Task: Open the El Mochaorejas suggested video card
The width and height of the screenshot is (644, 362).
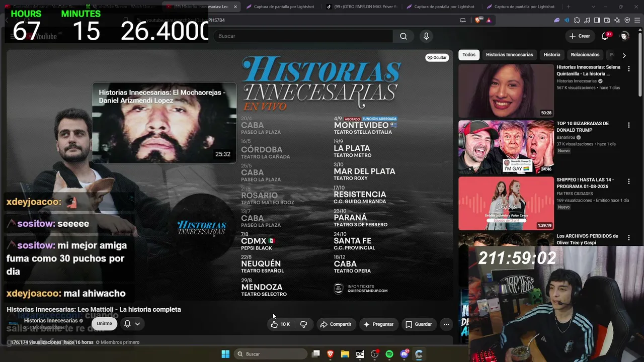Action: (164, 123)
